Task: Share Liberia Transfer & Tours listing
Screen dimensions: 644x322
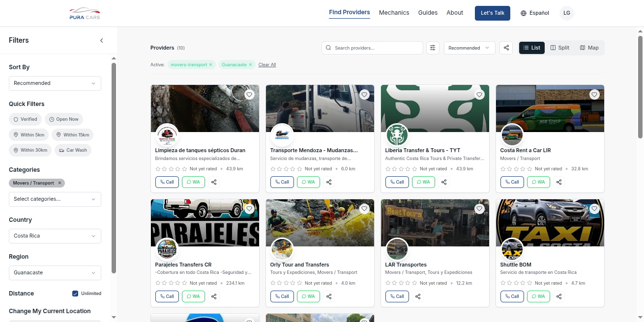Action: point(444,182)
